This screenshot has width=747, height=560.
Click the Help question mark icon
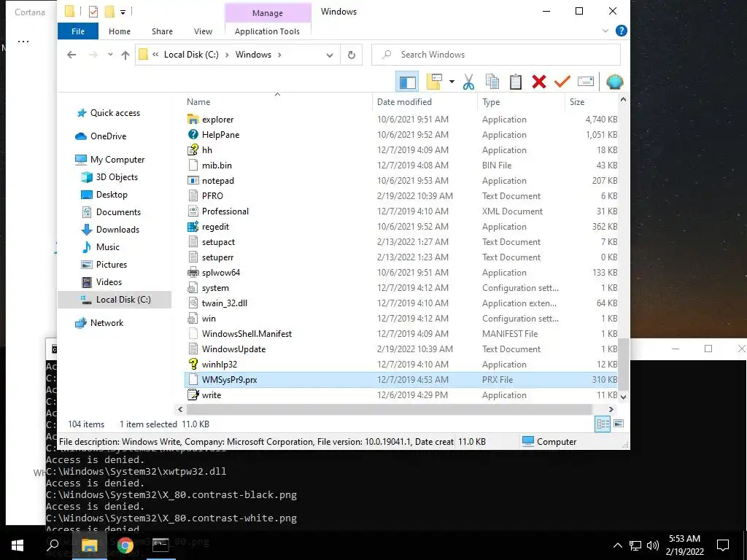coord(622,31)
